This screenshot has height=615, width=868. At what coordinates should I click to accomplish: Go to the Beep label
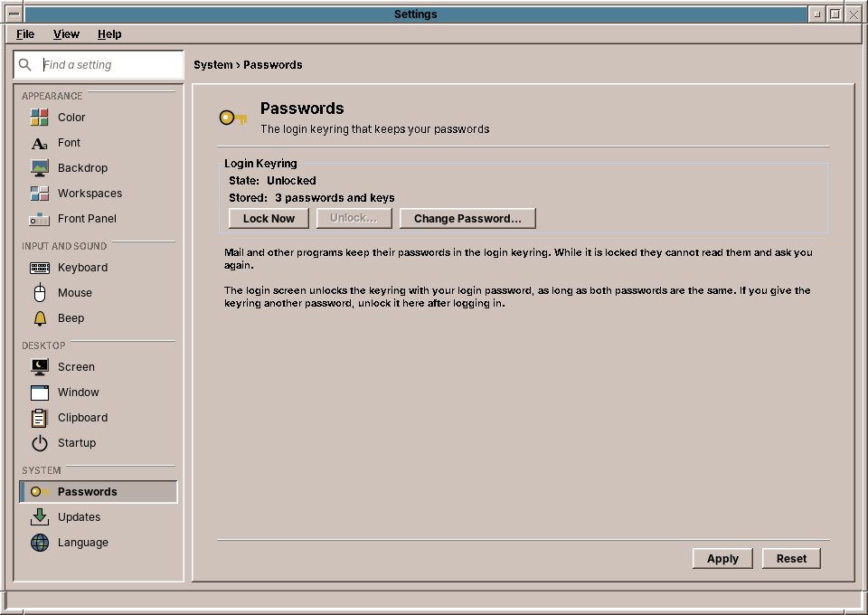(x=71, y=318)
